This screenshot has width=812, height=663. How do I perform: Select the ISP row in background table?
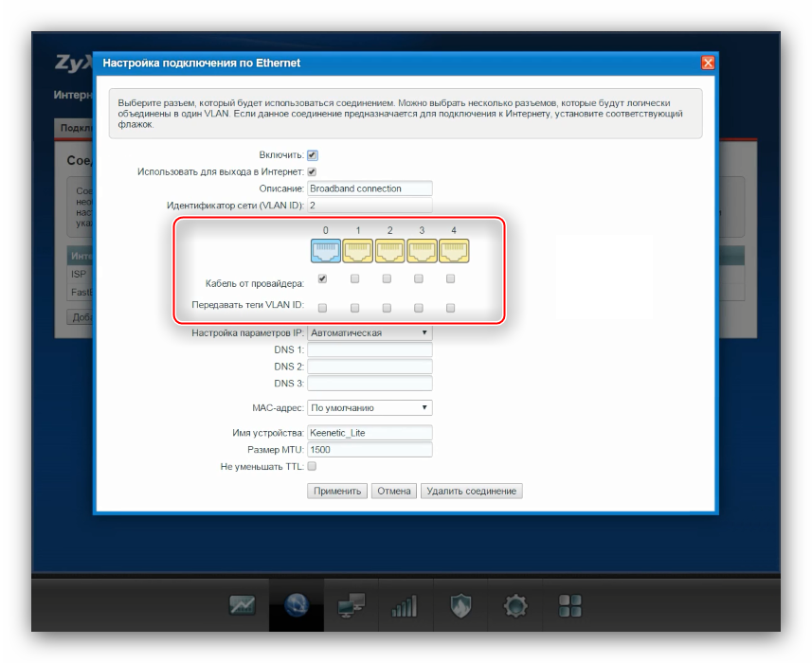click(81, 274)
